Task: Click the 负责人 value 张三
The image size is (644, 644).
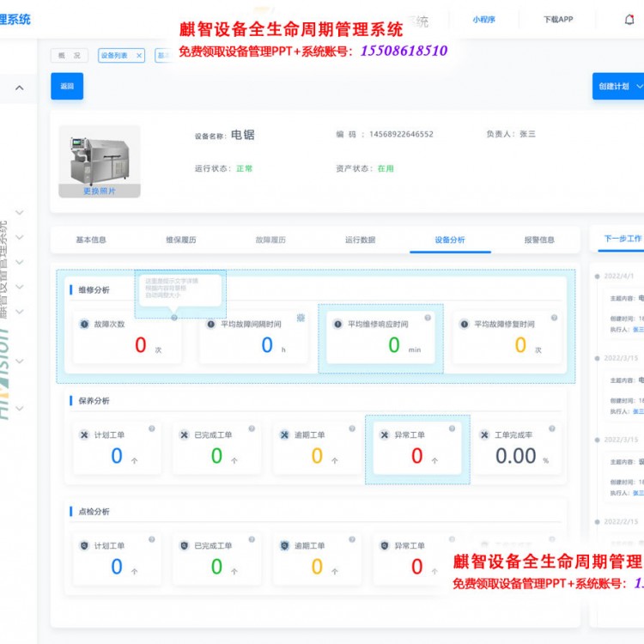Action: [527, 134]
